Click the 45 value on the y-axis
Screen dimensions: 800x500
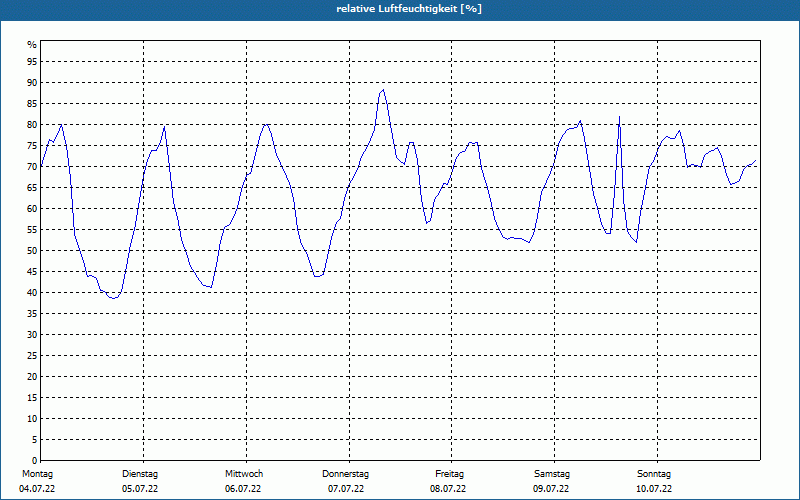point(32,271)
